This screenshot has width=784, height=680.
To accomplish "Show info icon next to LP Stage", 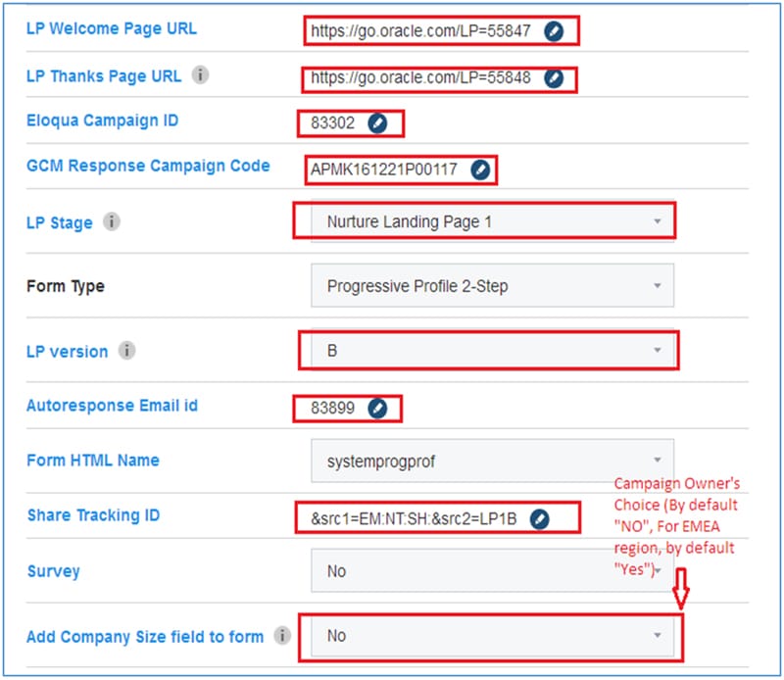I will (112, 221).
